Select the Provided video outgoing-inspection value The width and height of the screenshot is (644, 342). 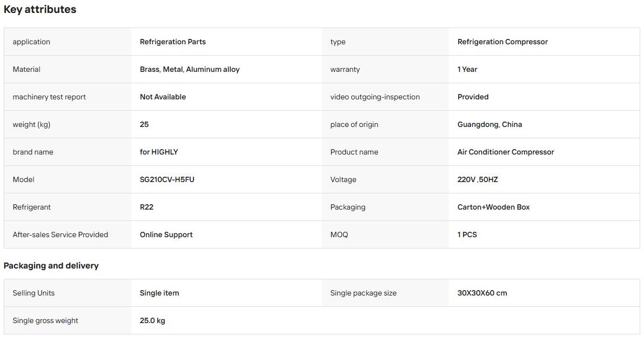tap(473, 97)
